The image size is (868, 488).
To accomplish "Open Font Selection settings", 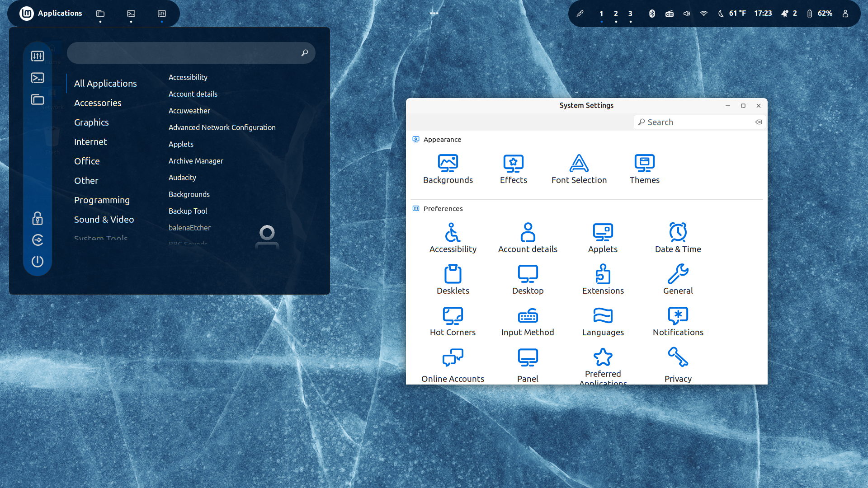I will 579,164.
